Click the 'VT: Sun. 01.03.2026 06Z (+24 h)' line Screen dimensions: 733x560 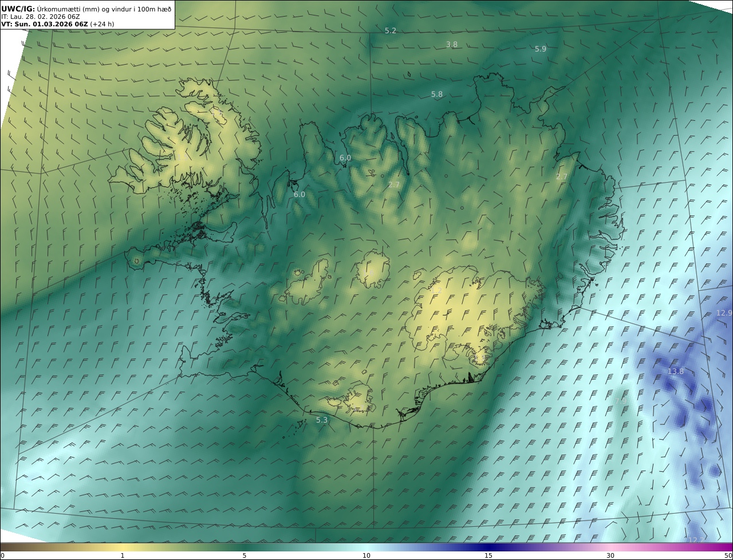[x=57, y=25]
